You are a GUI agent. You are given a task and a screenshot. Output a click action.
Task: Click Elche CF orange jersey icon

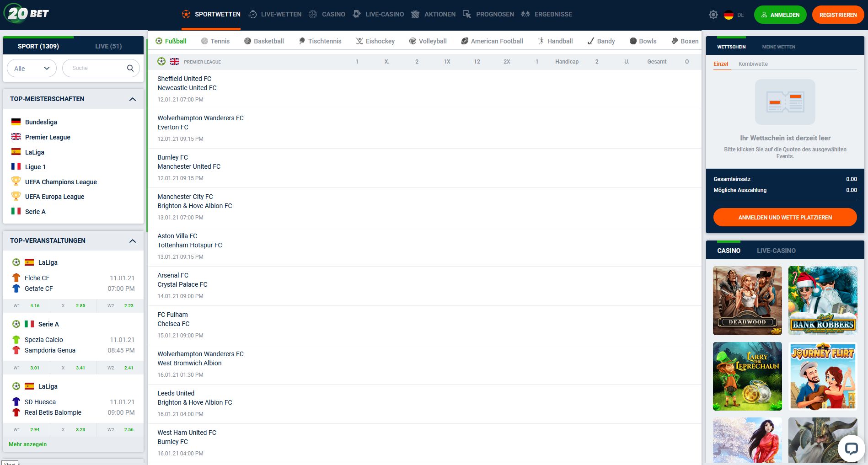pyautogui.click(x=16, y=278)
